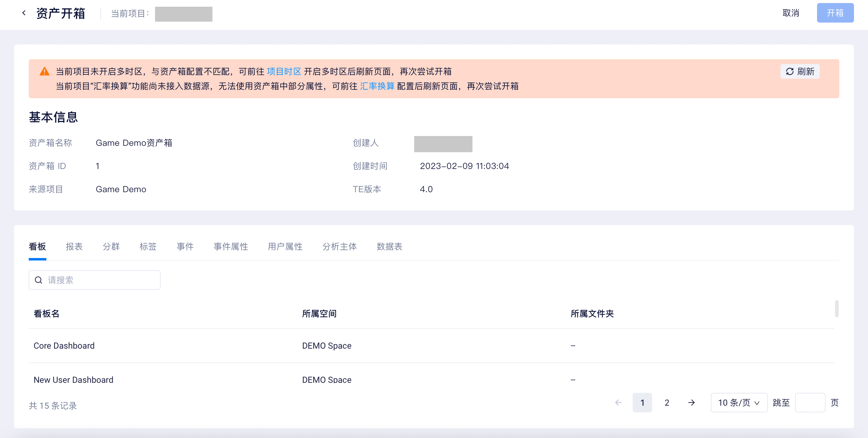The width and height of the screenshot is (868, 438).
Task: Click the 跳至 page jump input
Action: 810,403
